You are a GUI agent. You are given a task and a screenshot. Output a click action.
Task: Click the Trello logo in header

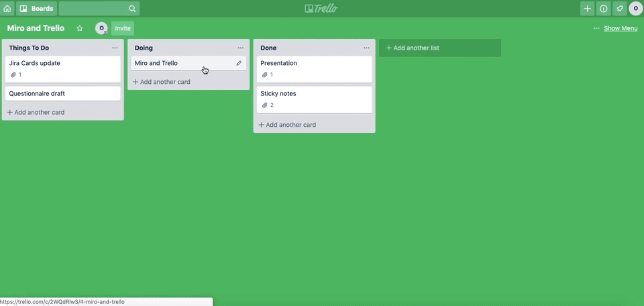(x=321, y=9)
